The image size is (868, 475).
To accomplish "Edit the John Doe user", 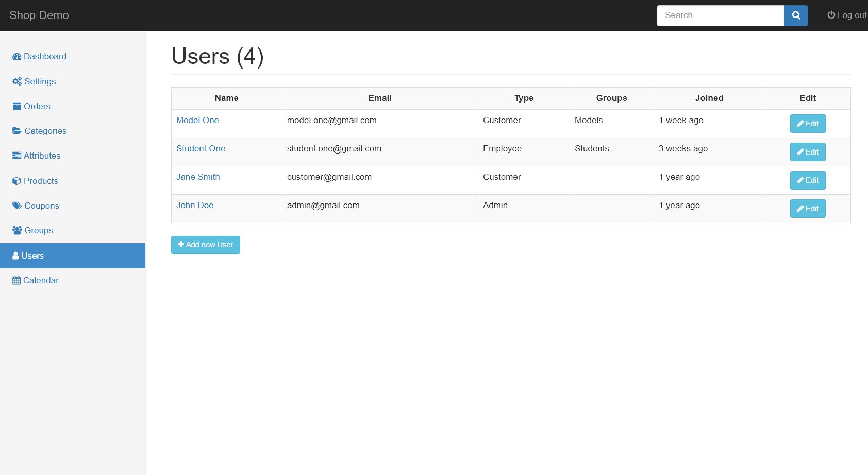I will tap(808, 209).
